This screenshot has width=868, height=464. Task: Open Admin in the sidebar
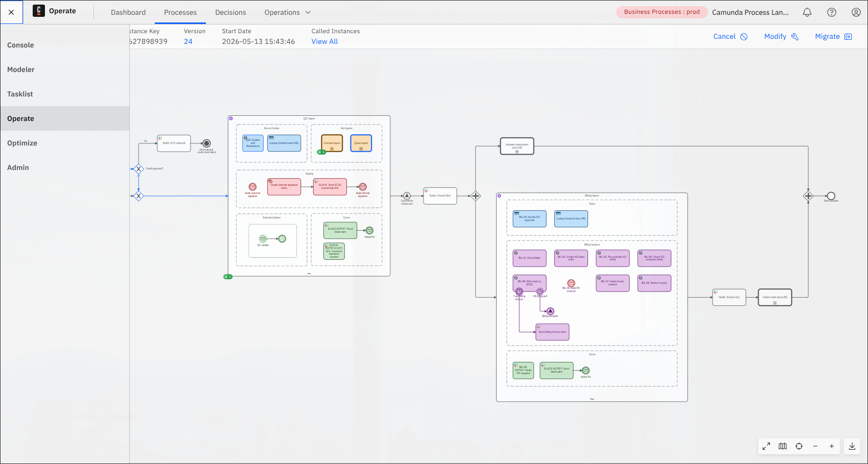65,167
